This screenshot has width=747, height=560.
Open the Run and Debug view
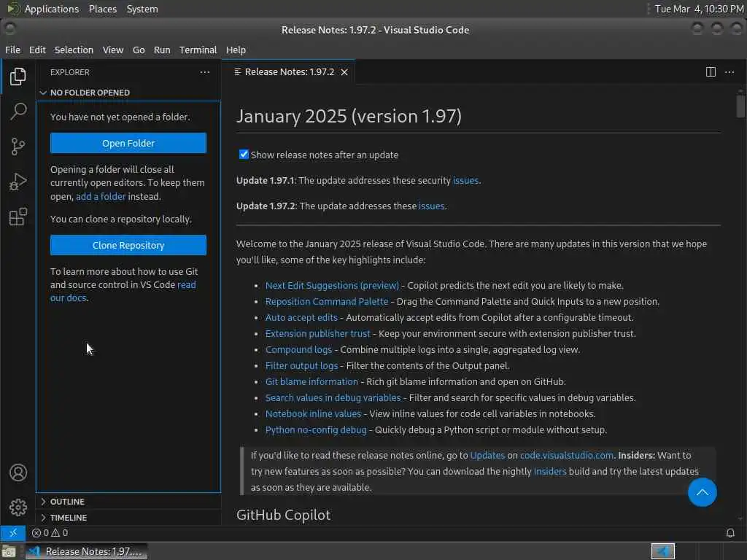pos(18,182)
